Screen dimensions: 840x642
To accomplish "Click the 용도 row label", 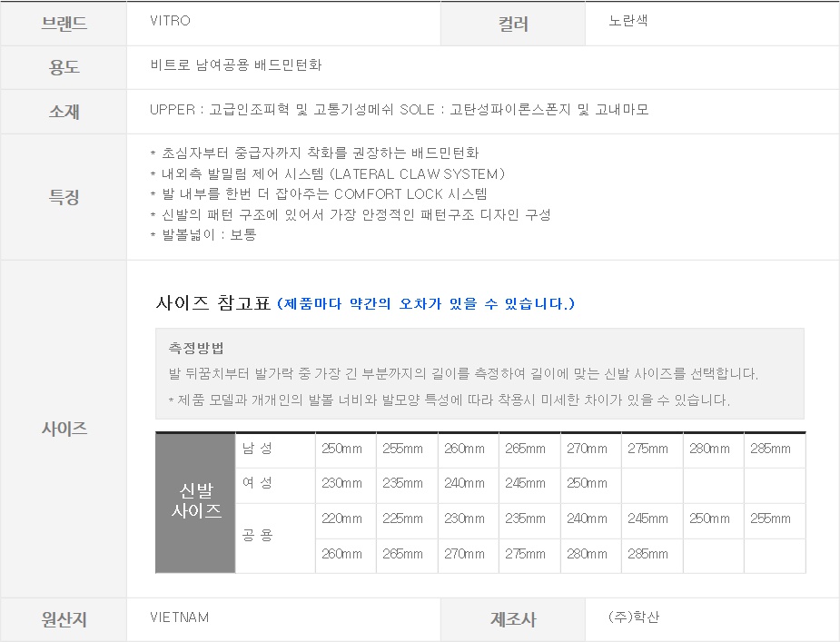I will point(64,67).
